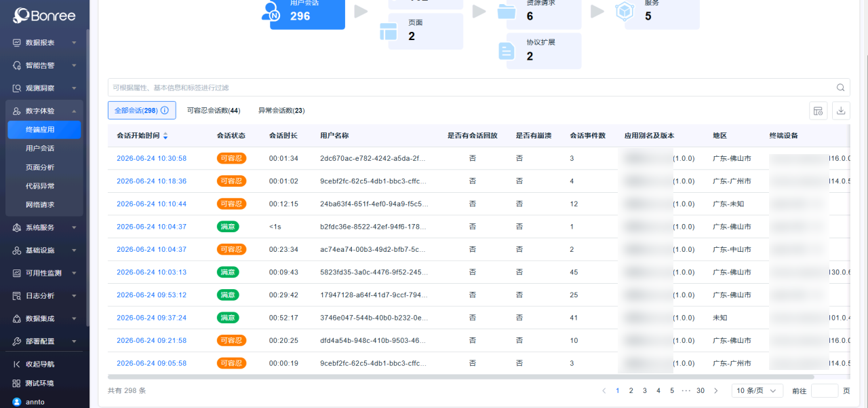Click the 页面 layout icon
Screen dimensions: 868x408
(x=388, y=31)
